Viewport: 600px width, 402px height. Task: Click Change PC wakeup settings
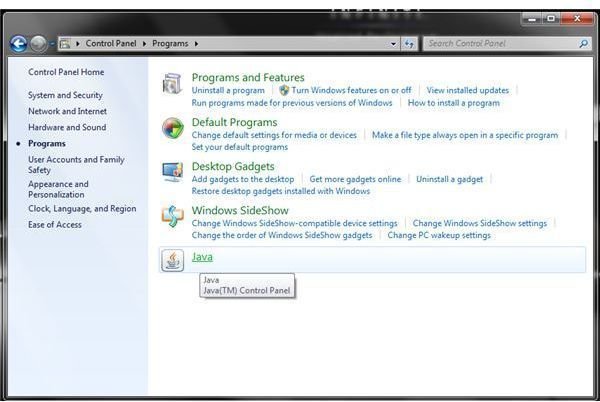[x=439, y=235]
